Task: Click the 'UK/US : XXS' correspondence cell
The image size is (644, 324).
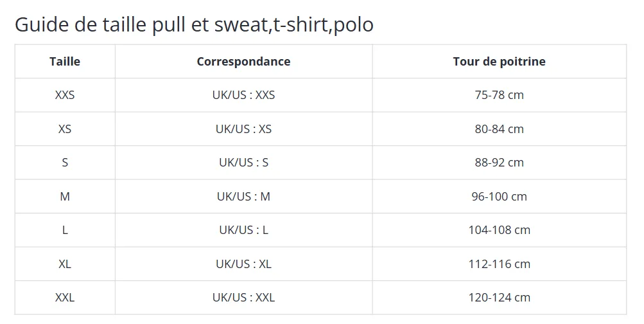Action: click(243, 95)
